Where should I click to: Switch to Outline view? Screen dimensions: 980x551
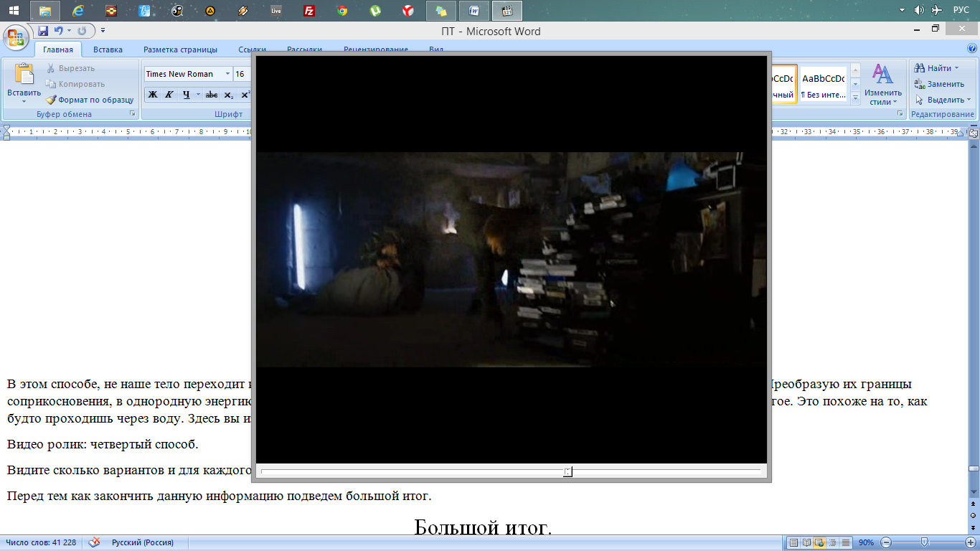[x=833, y=542]
